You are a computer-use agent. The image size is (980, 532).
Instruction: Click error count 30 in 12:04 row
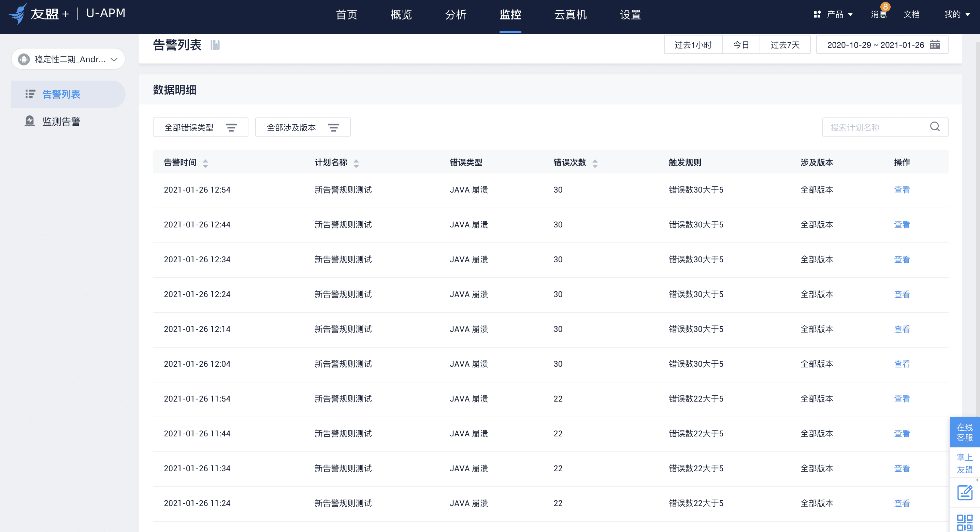pyautogui.click(x=558, y=364)
